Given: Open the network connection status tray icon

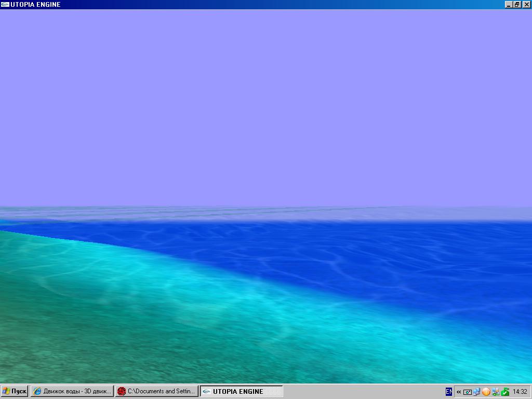Looking at the screenshot, I should pos(496,392).
